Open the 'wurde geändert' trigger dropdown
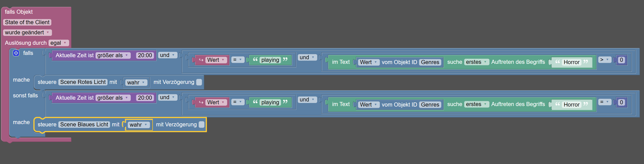Screen dimensions: 644x164 pos(27,33)
